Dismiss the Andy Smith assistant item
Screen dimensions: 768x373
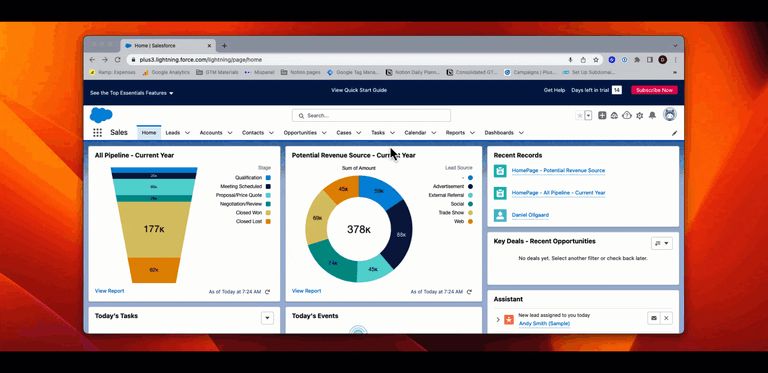tap(666, 318)
